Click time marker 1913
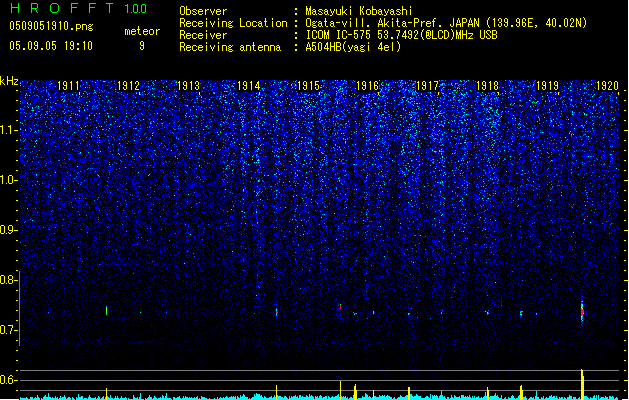This screenshot has height=400, width=629. tap(189, 86)
